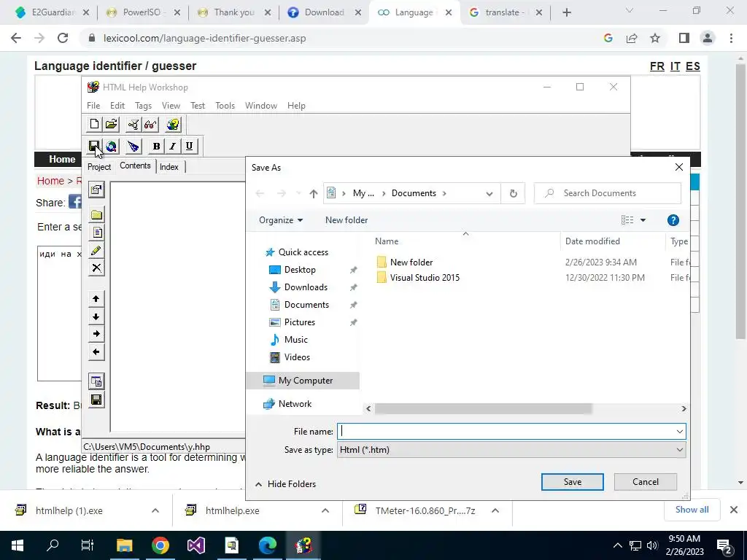Toggle Bold formatting in HTML Help Workshop

coord(156,146)
